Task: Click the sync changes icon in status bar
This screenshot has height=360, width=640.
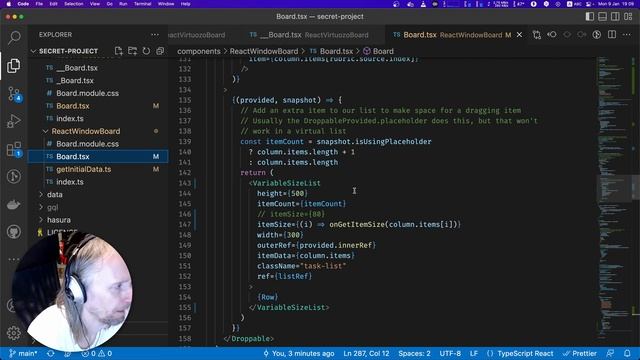Action: (x=51, y=353)
